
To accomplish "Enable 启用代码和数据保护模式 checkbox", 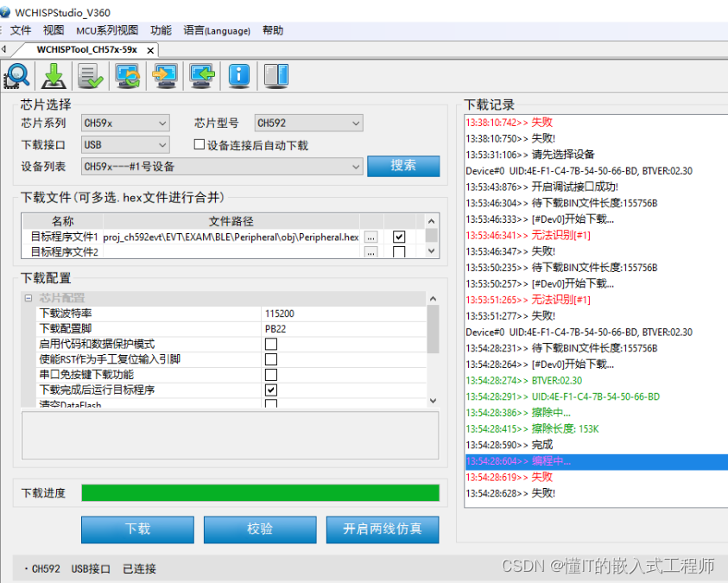I will click(x=271, y=344).
